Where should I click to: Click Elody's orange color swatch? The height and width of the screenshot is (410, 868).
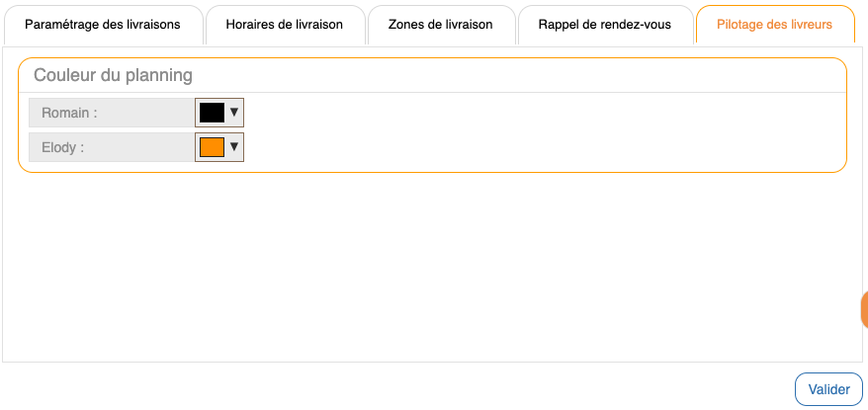tap(212, 147)
